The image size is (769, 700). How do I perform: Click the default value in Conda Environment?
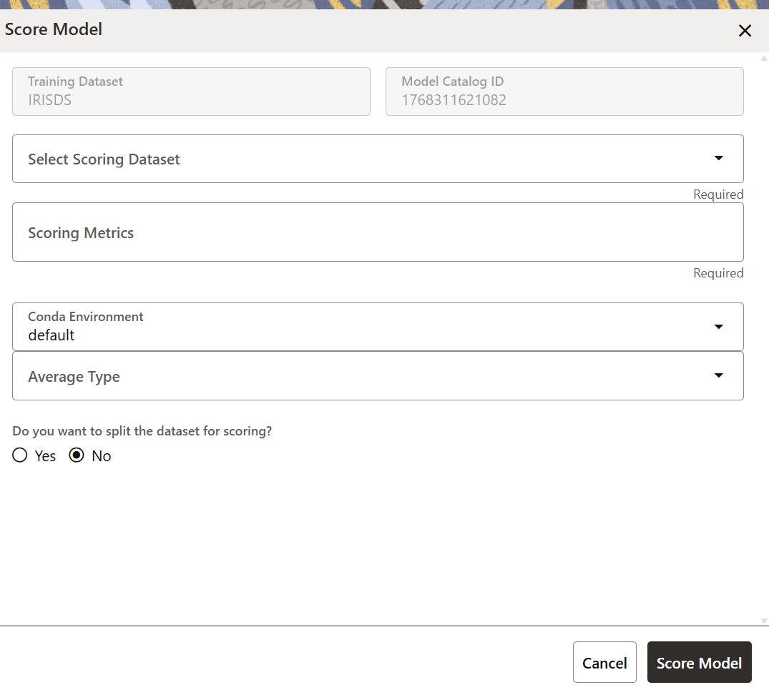click(51, 335)
